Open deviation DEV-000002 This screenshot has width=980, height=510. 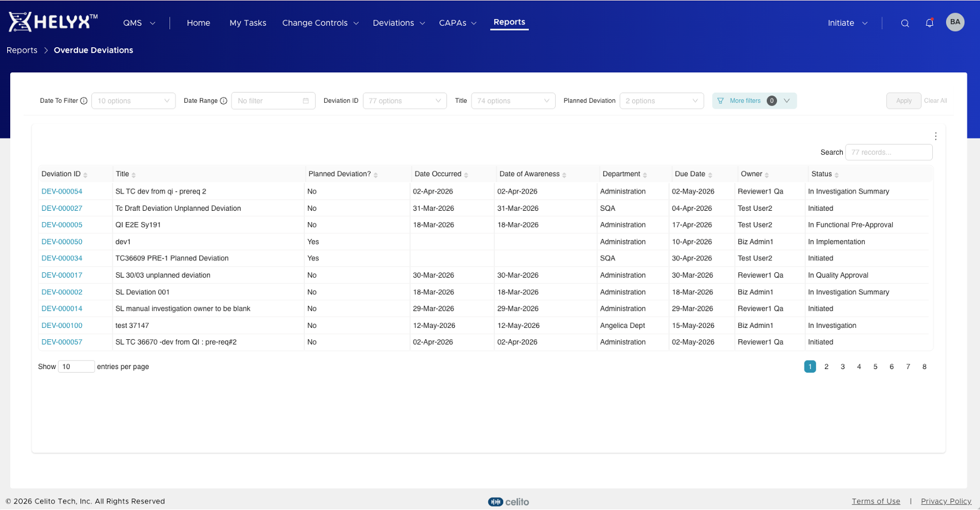click(62, 292)
